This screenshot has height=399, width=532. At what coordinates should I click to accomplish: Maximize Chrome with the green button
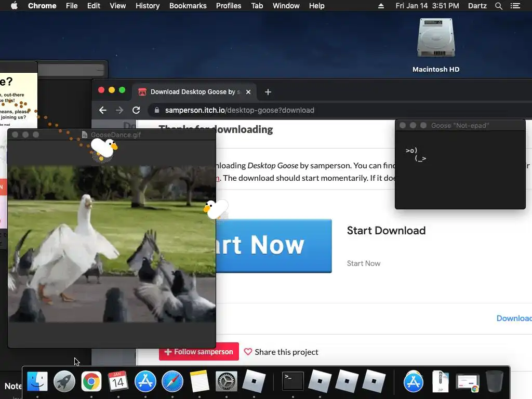tap(122, 90)
